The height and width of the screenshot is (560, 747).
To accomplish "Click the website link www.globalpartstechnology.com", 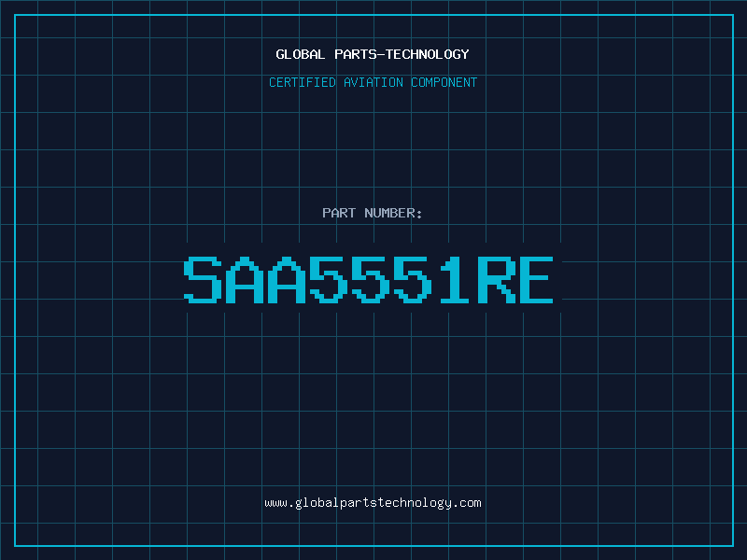I will 373,503.
